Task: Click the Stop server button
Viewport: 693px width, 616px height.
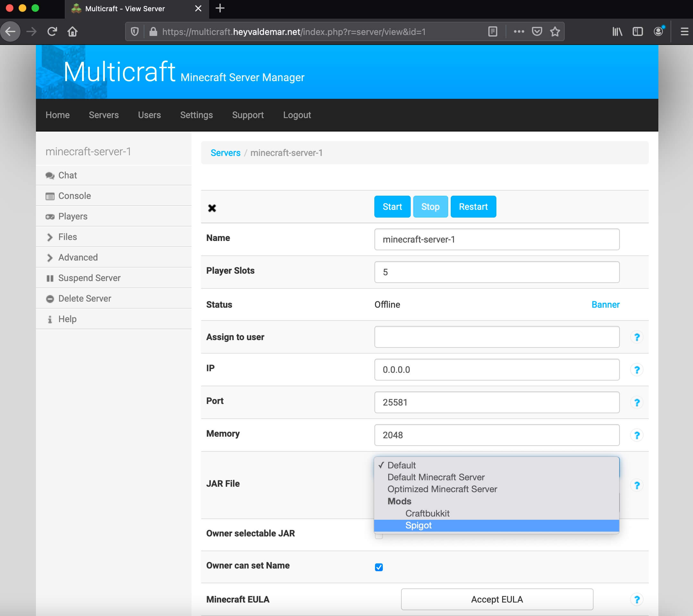Action: point(430,207)
